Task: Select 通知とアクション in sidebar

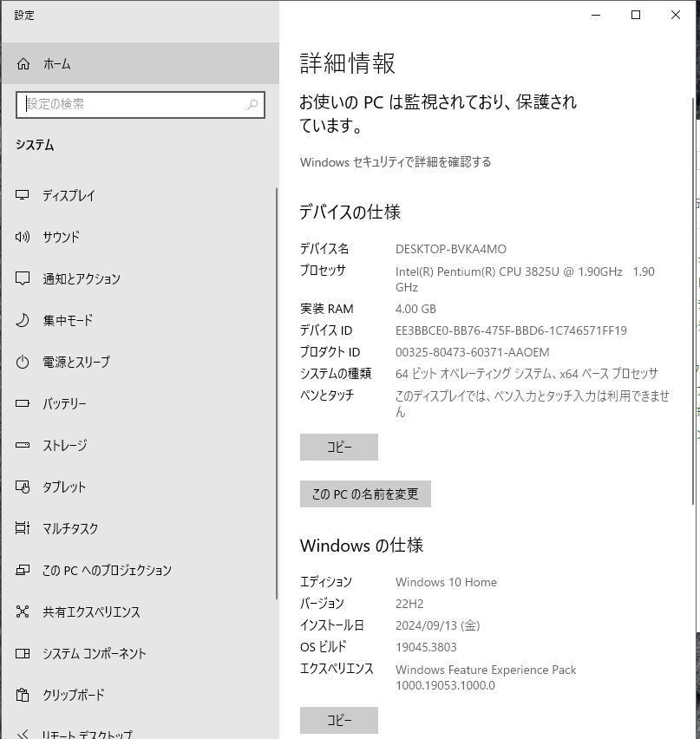Action: tap(139, 278)
